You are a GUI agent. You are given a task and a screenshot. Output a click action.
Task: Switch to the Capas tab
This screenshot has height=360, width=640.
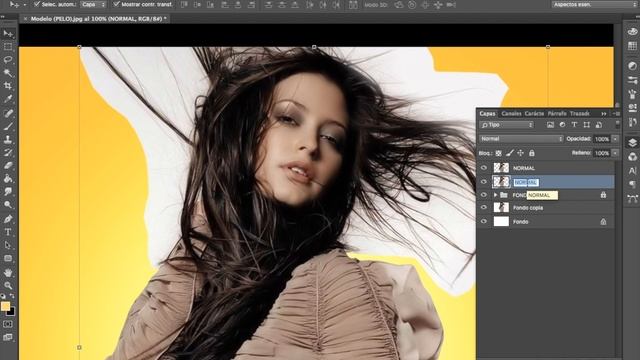487,113
